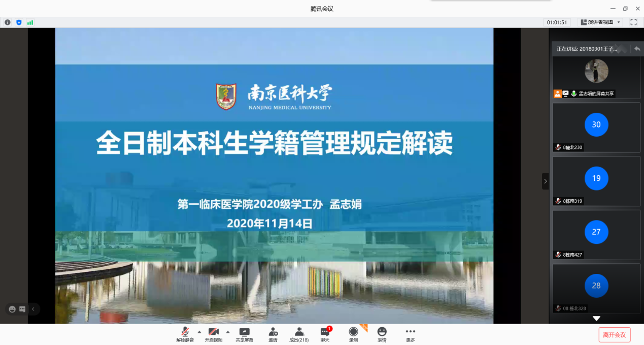The image size is (644, 345).
Task: Expand audio options arrow beside 解除静音
Action: pyautogui.click(x=199, y=332)
